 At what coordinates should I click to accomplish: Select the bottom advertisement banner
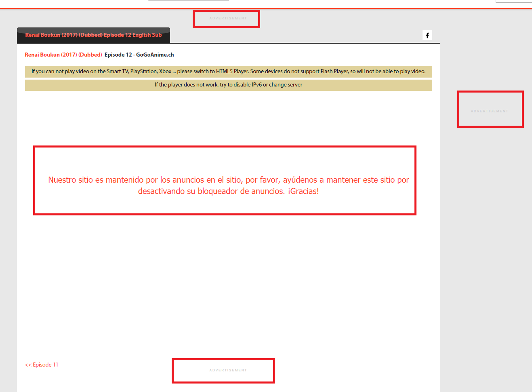pyautogui.click(x=223, y=370)
